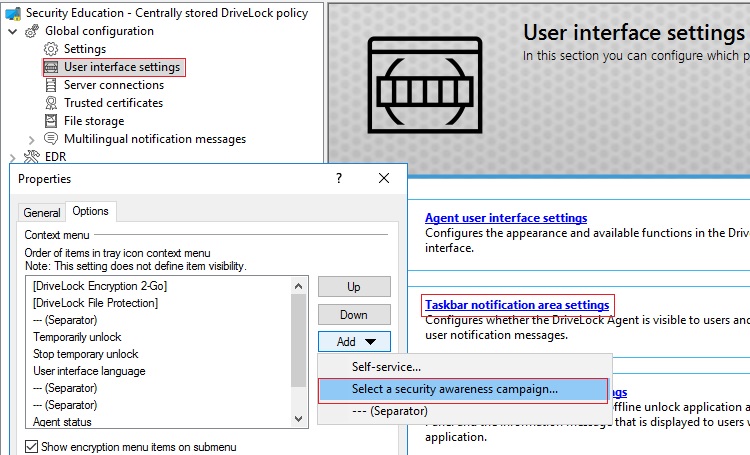Click the context menu list scrollbar

click(298, 340)
